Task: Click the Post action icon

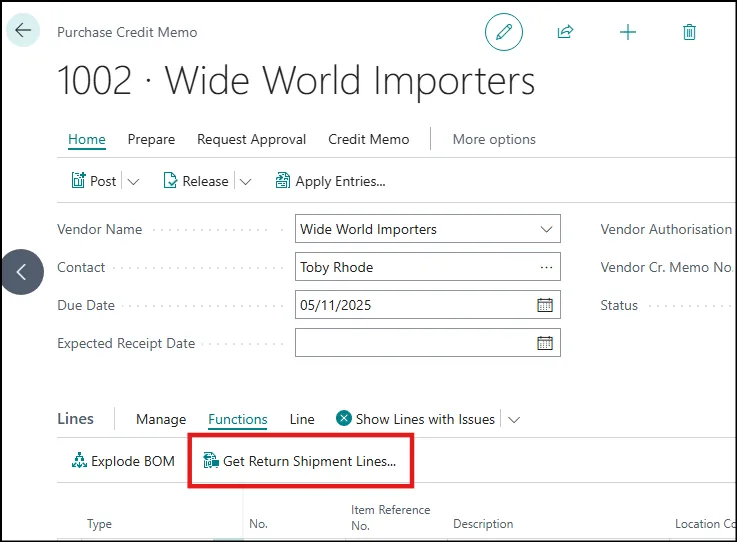Action: pos(78,181)
